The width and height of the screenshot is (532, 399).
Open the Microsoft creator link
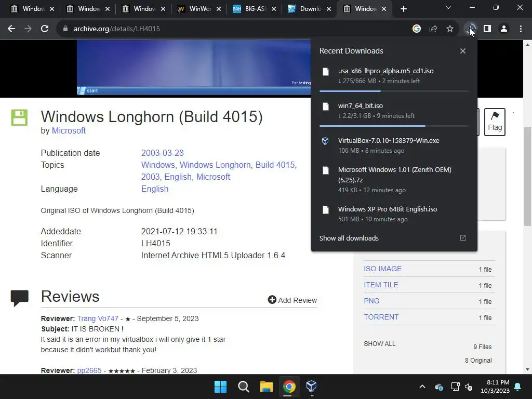[69, 130]
